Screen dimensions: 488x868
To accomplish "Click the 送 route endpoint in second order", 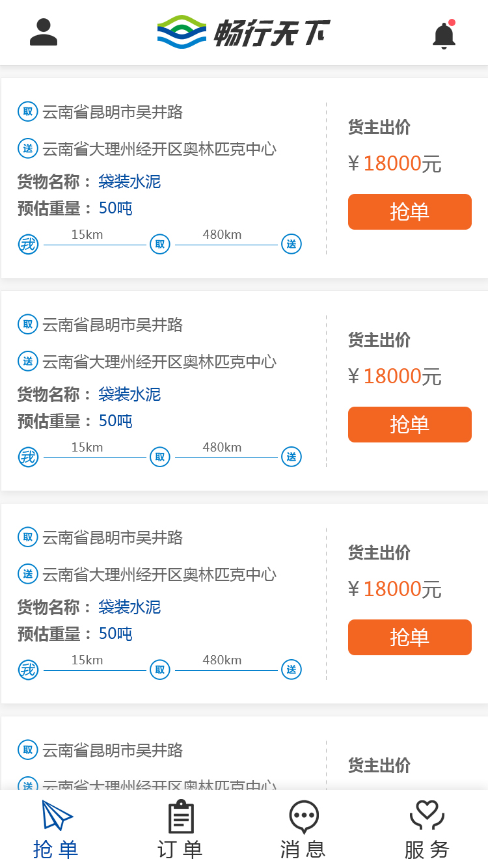I will tap(291, 457).
